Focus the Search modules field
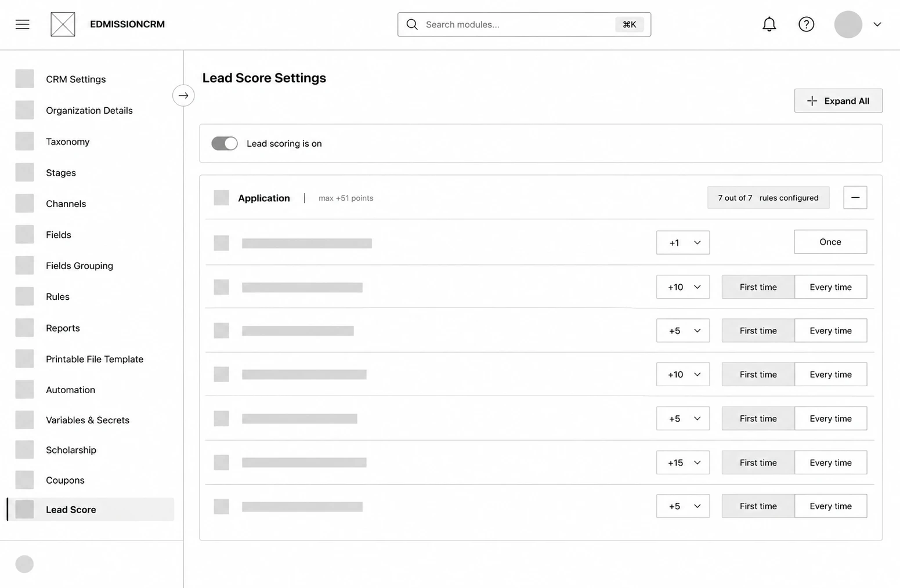The height and width of the screenshot is (588, 900). click(524, 24)
